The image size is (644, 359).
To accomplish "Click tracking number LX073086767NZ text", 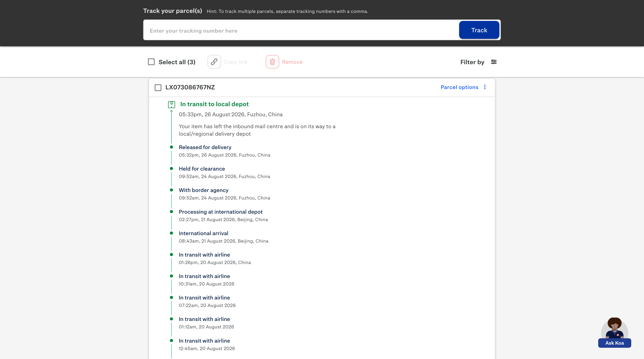I will click(x=190, y=87).
